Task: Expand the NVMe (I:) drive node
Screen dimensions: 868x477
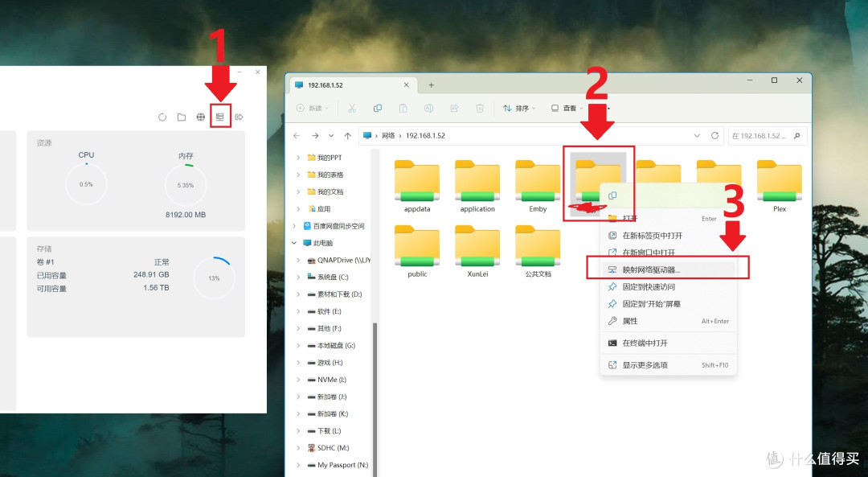Action: tap(298, 380)
